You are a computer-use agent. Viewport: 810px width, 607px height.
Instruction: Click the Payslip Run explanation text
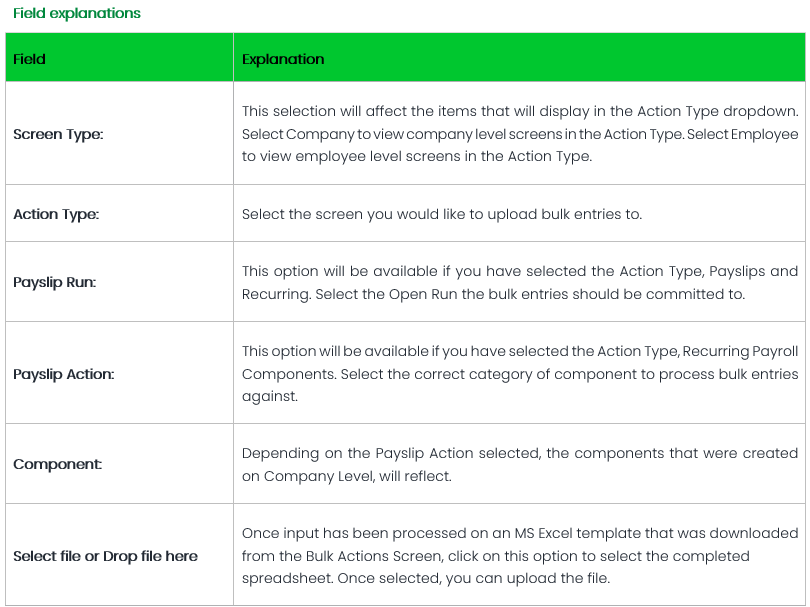click(x=520, y=283)
